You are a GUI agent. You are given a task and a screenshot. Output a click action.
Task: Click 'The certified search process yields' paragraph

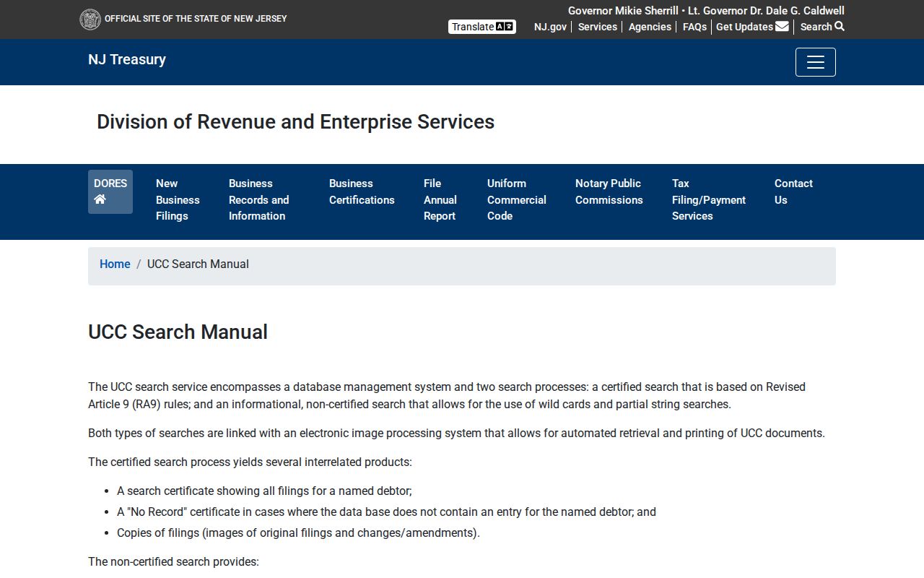pyautogui.click(x=250, y=462)
